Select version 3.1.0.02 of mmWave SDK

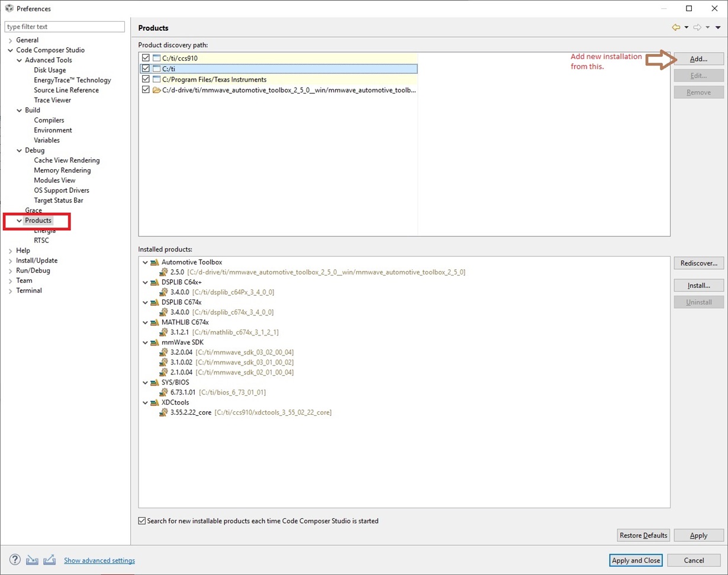pos(232,363)
